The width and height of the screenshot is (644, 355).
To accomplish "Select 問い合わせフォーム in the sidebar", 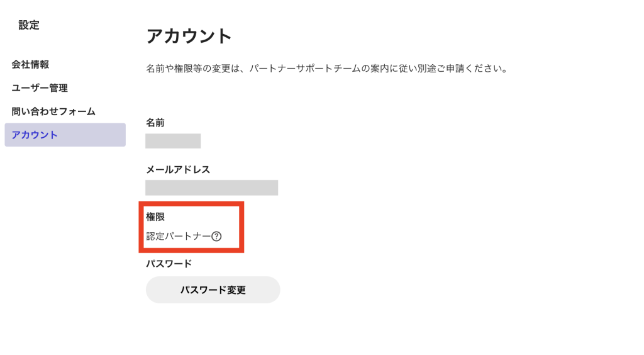I will coord(53,111).
